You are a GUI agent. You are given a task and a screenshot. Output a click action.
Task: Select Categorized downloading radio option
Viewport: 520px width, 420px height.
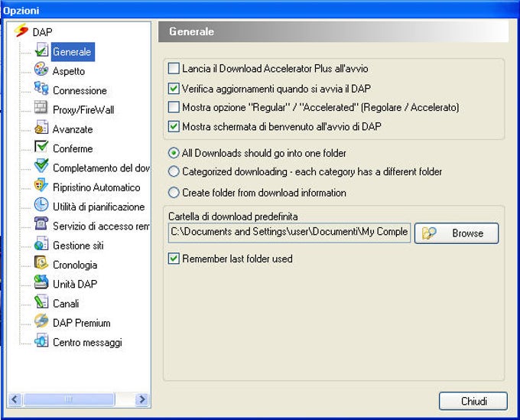coord(174,172)
